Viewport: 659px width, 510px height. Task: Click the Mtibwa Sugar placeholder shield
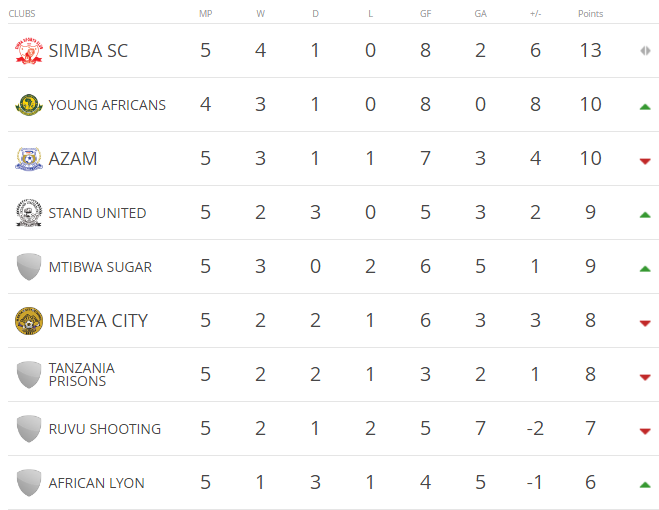pyautogui.click(x=29, y=267)
